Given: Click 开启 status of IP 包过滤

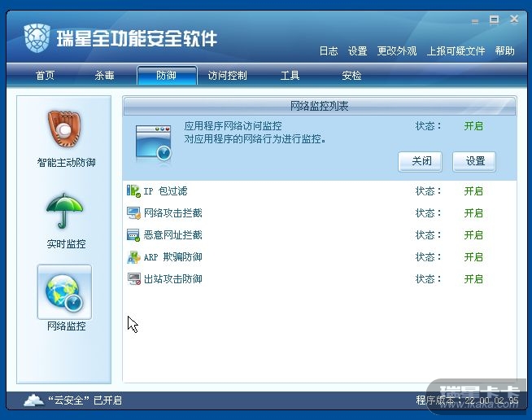Looking at the screenshot, I should pos(473,190).
